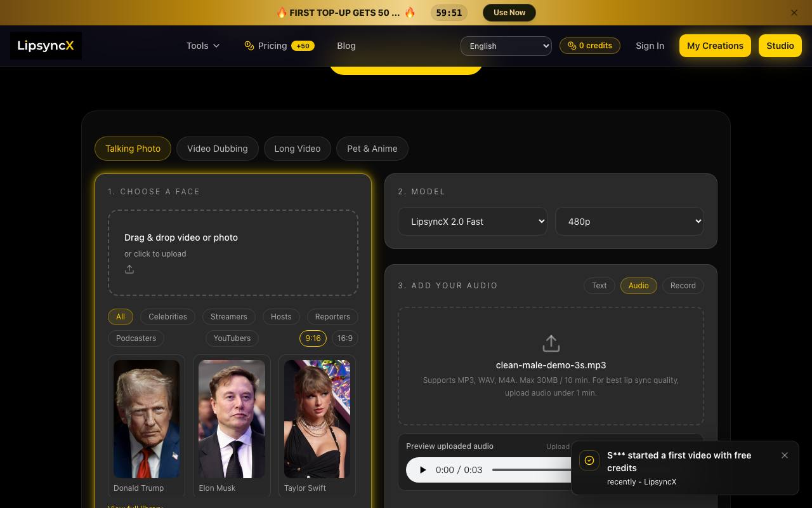The width and height of the screenshot is (812, 508).
Task: Expand the LipsyncX 2.0 Fast model dropdown
Action: [x=473, y=222]
